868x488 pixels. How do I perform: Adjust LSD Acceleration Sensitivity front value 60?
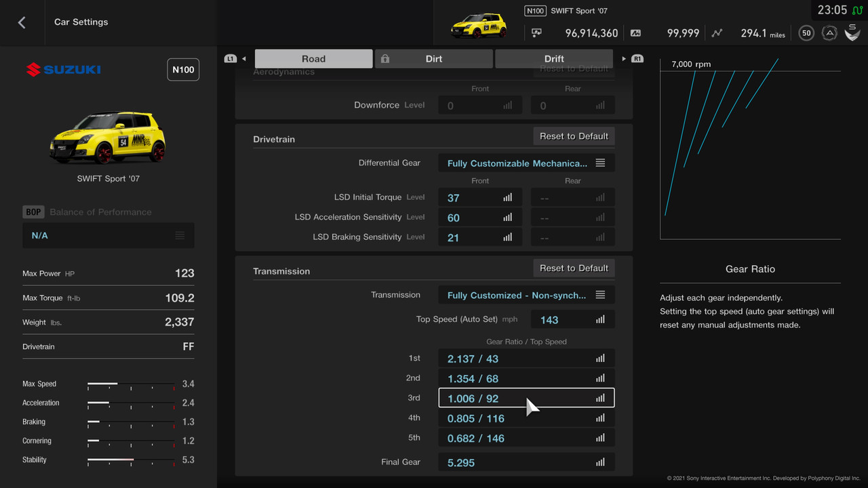(480, 218)
